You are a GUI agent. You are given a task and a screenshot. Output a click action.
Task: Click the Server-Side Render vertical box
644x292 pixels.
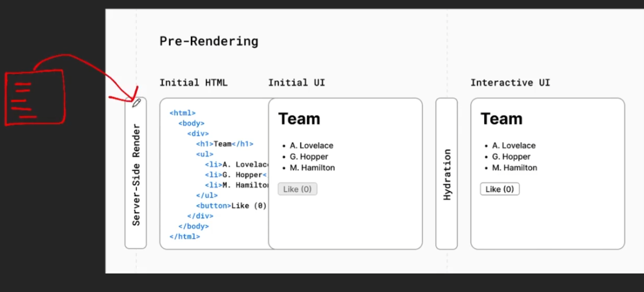click(135, 174)
